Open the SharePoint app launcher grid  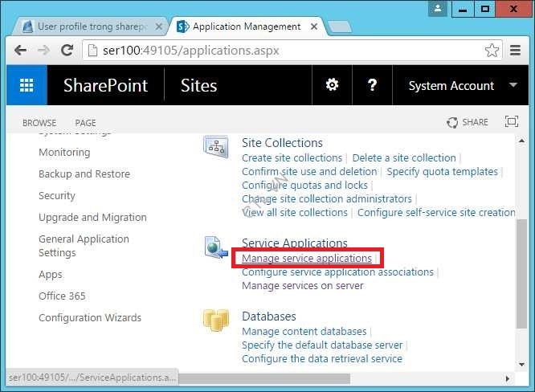point(27,86)
